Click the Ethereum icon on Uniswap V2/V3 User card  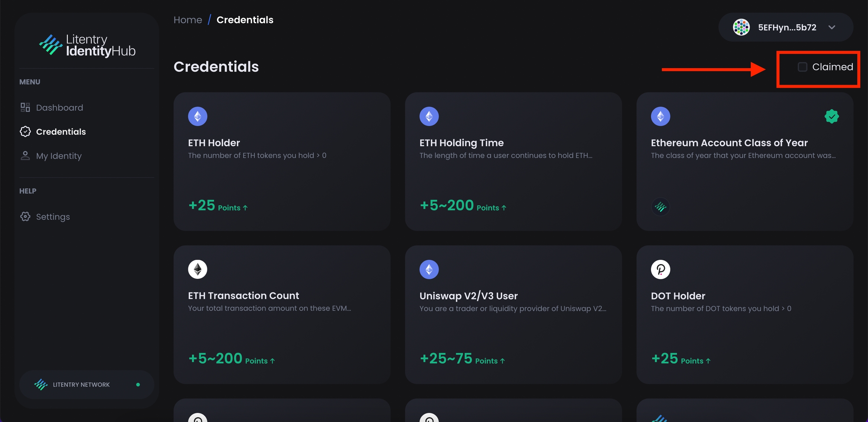tap(429, 269)
